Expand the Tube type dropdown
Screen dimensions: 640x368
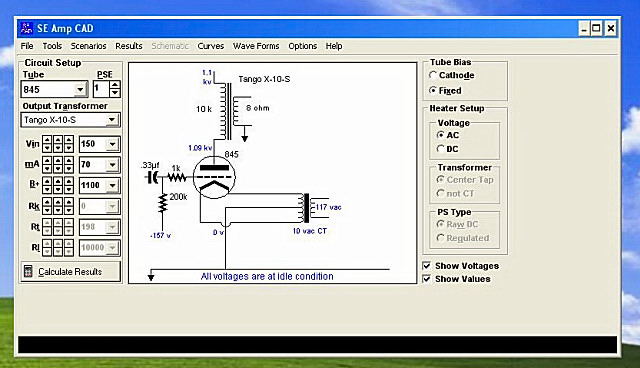[x=80, y=89]
